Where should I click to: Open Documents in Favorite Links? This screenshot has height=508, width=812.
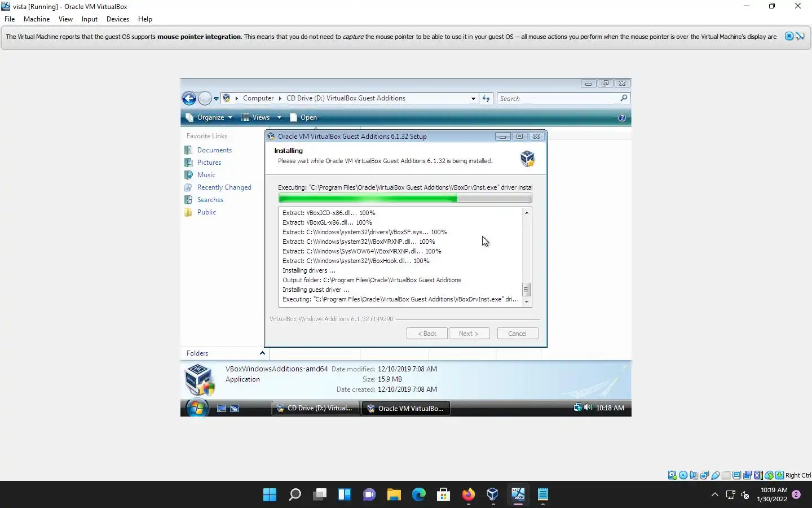click(x=214, y=150)
